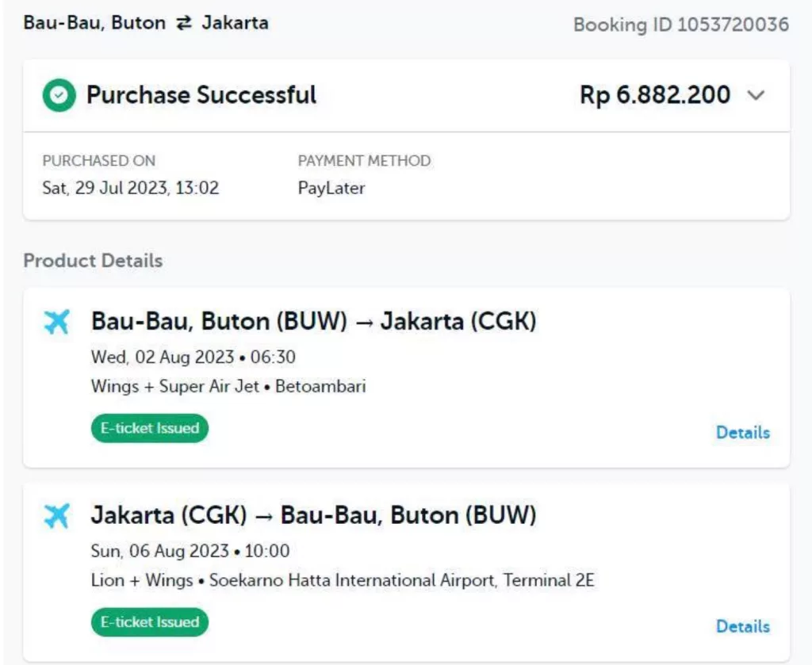Click the airplane icon for the CGK to BUW flight
Screen dimensions: 812x665
[x=57, y=516]
